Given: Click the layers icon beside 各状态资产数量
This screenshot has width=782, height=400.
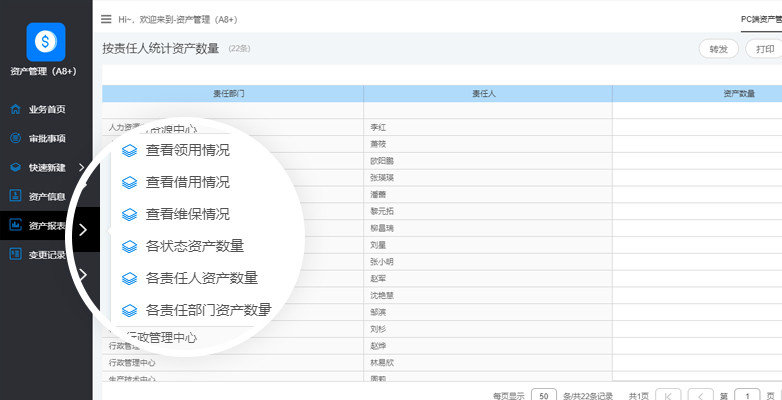Looking at the screenshot, I should pos(128,246).
